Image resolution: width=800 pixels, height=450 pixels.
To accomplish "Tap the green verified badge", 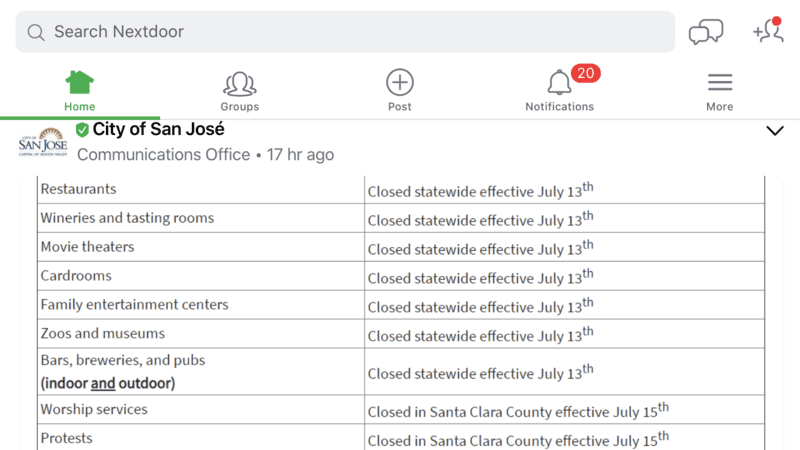I will [82, 130].
